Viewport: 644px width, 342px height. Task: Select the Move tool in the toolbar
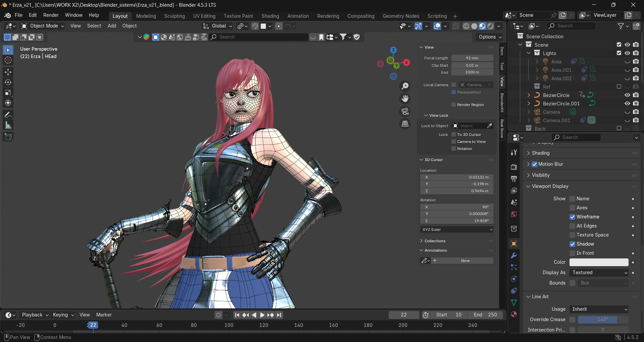[8, 72]
